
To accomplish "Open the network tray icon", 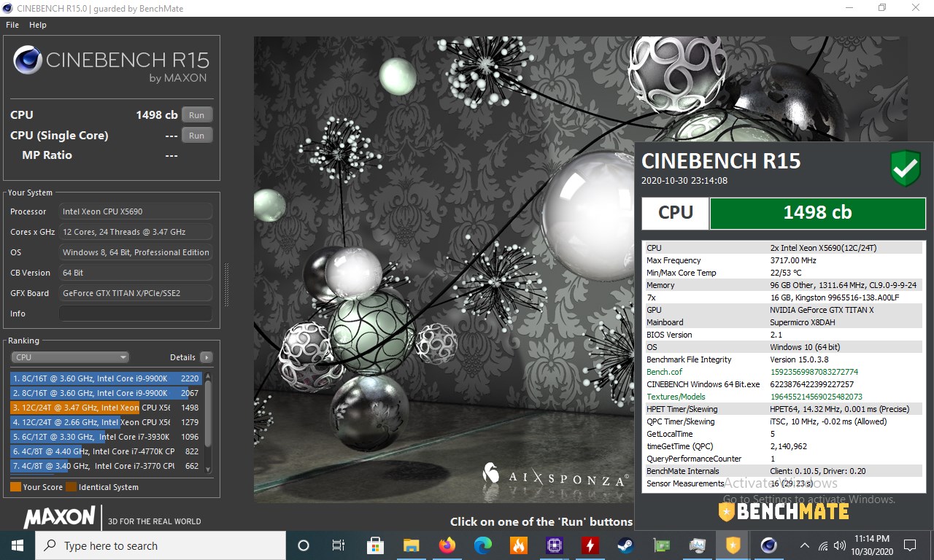I will [824, 545].
